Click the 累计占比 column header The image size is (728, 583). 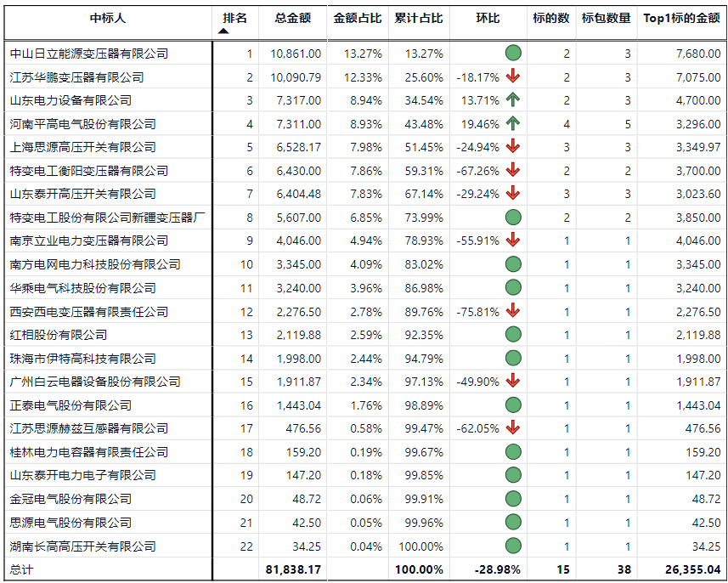click(x=419, y=18)
